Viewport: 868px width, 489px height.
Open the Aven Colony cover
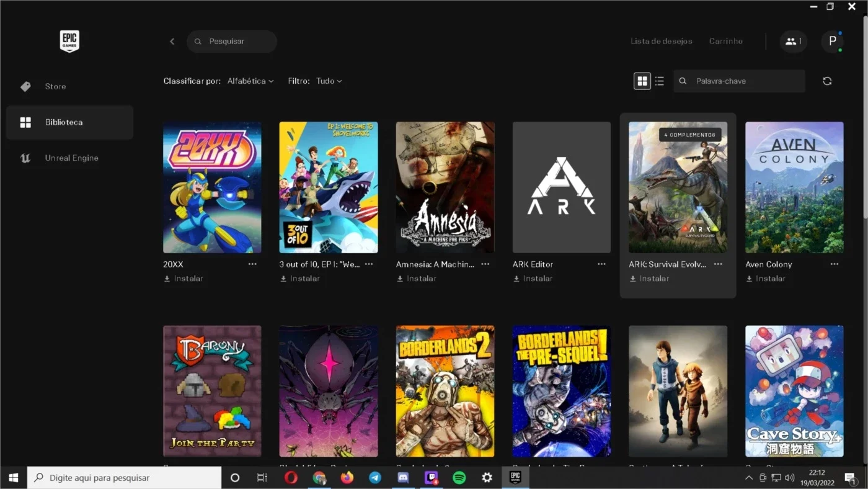click(794, 187)
